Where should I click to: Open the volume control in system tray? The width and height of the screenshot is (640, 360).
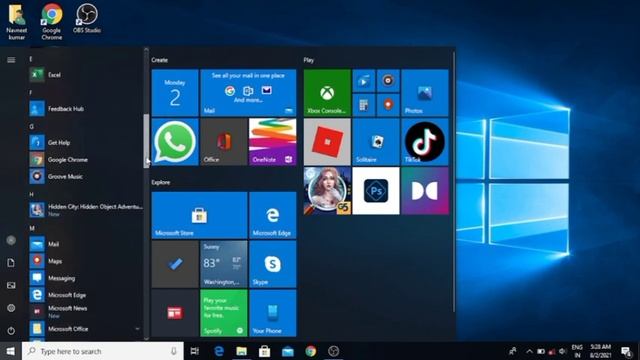563,351
